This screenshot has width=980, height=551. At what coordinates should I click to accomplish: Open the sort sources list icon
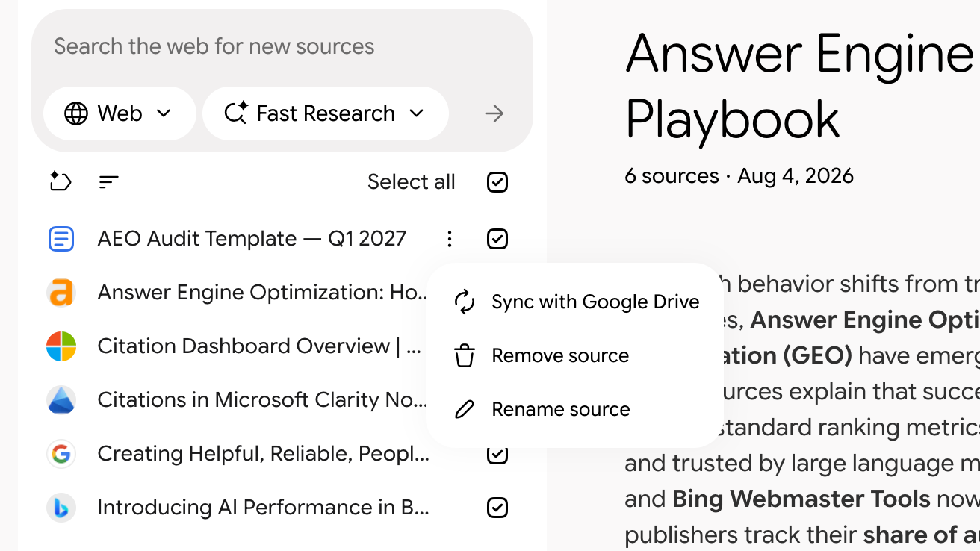point(109,181)
